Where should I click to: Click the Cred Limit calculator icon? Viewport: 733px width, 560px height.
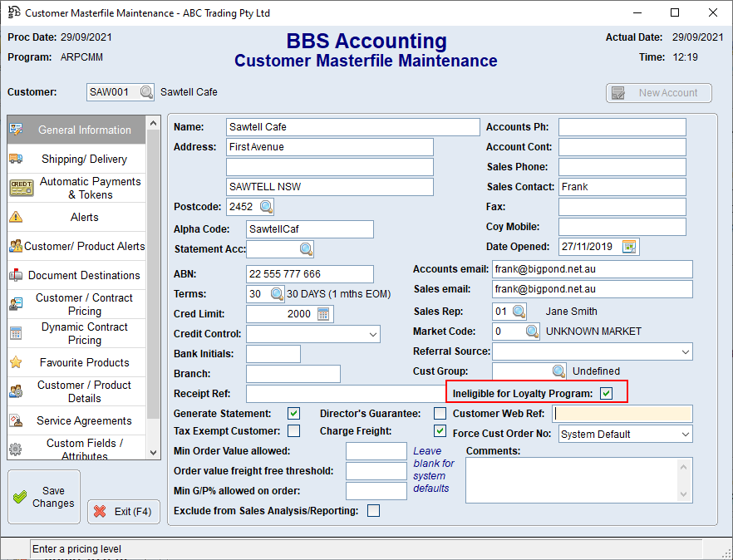point(320,314)
